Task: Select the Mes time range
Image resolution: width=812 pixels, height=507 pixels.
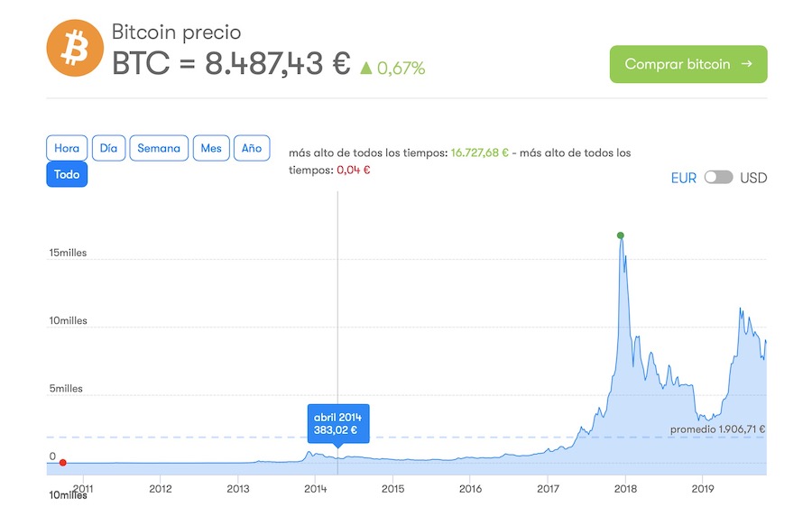Action: pyautogui.click(x=211, y=148)
